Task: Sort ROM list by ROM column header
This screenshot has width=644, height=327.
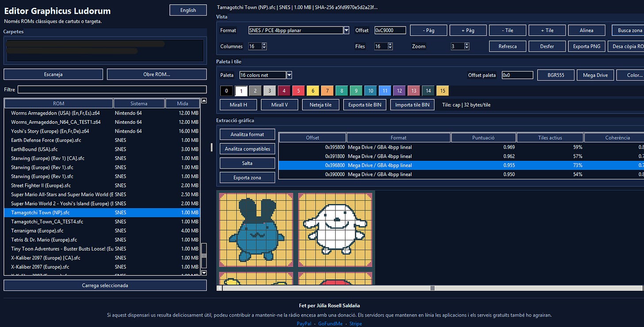Action: click(x=58, y=103)
